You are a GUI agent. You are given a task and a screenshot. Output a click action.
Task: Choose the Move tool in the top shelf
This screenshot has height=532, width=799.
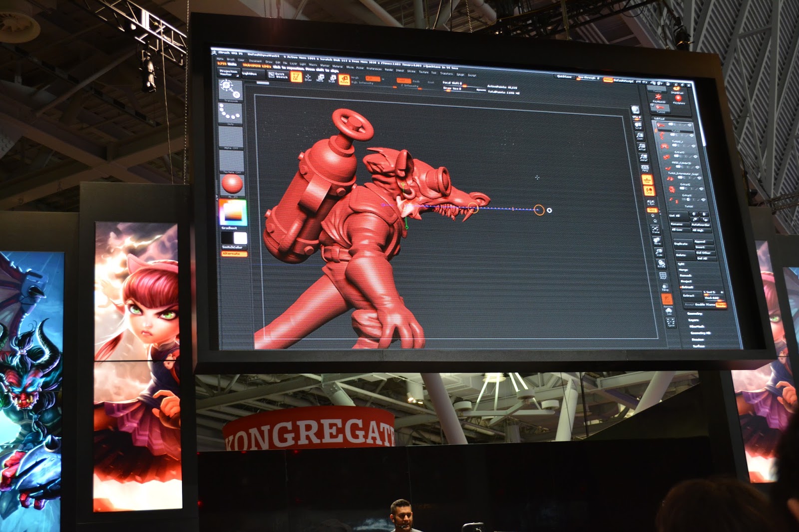tap(320, 78)
